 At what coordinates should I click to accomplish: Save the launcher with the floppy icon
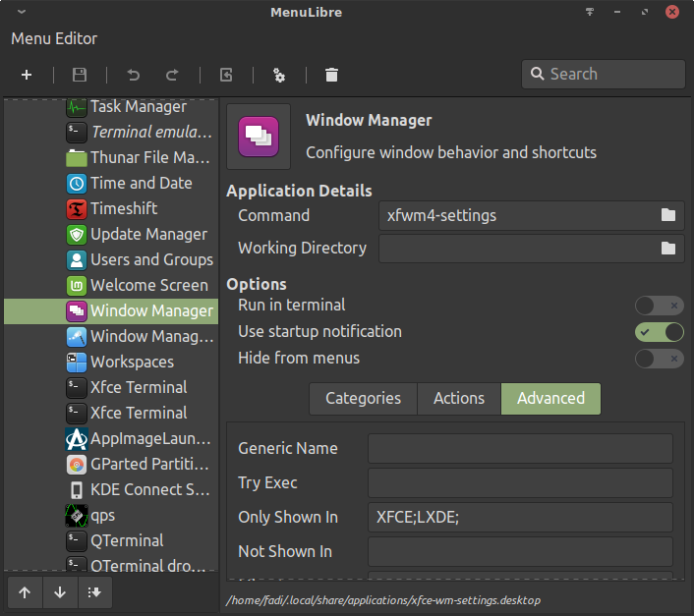(80, 75)
